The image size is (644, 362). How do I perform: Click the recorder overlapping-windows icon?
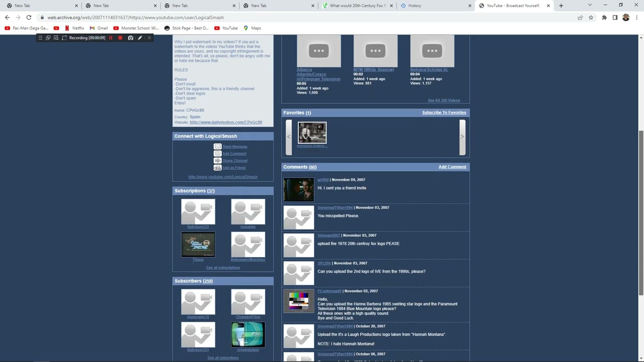point(48,38)
